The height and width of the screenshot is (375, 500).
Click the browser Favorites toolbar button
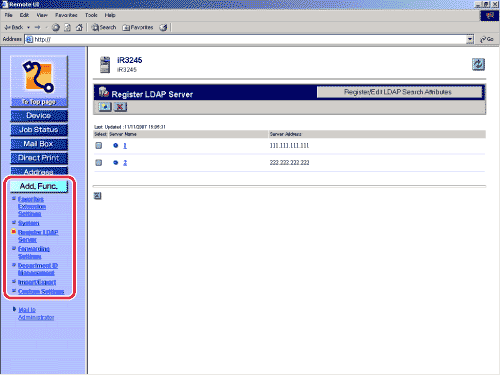point(138,27)
